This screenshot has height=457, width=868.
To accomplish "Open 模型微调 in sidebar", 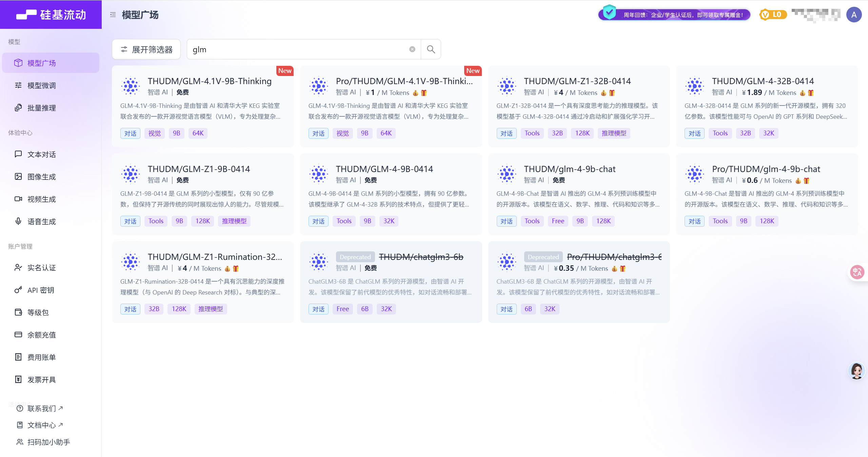I will coord(51,85).
